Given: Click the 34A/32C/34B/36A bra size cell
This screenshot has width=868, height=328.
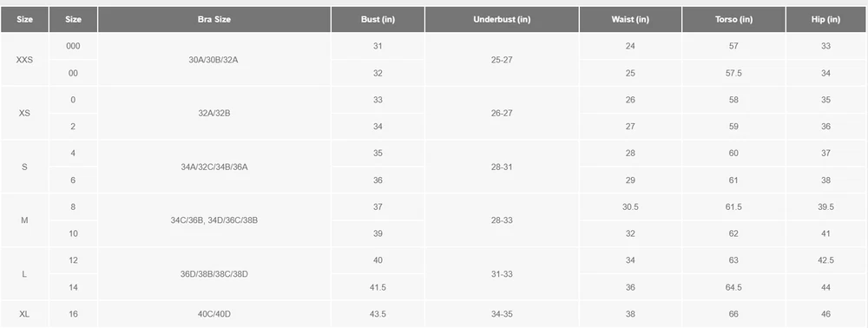Looking at the screenshot, I should (214, 167).
